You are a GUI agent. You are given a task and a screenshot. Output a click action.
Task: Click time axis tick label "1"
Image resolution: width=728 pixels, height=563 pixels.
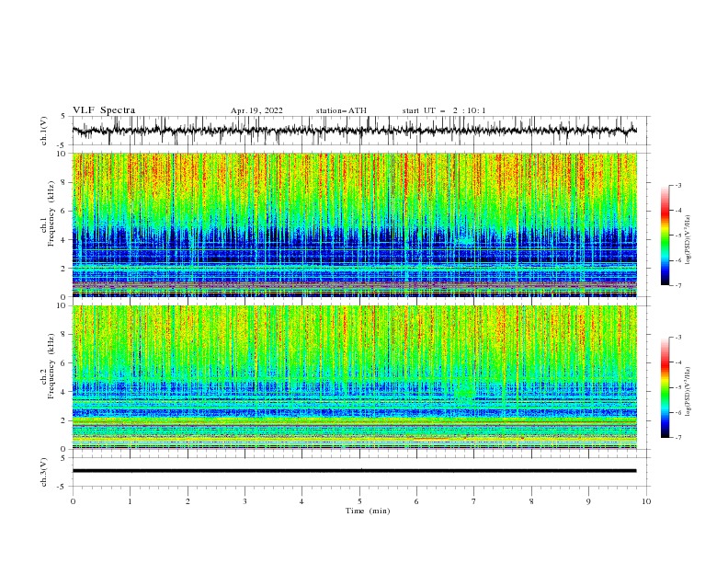pyautogui.click(x=130, y=501)
